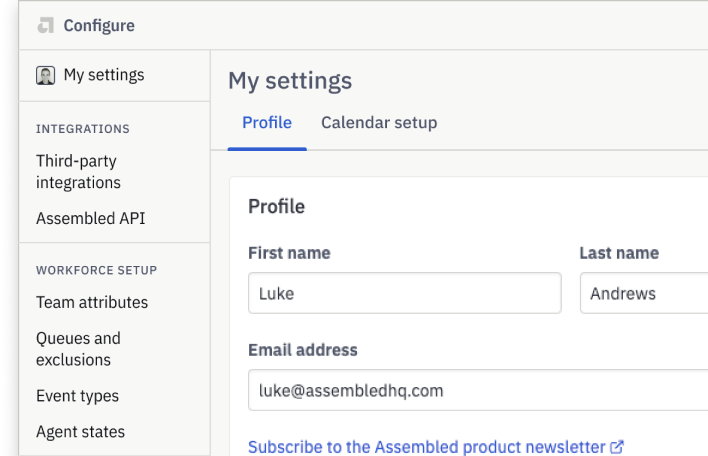This screenshot has width=708, height=456.
Task: Click the Last name field containing Andrews
Action: click(644, 293)
